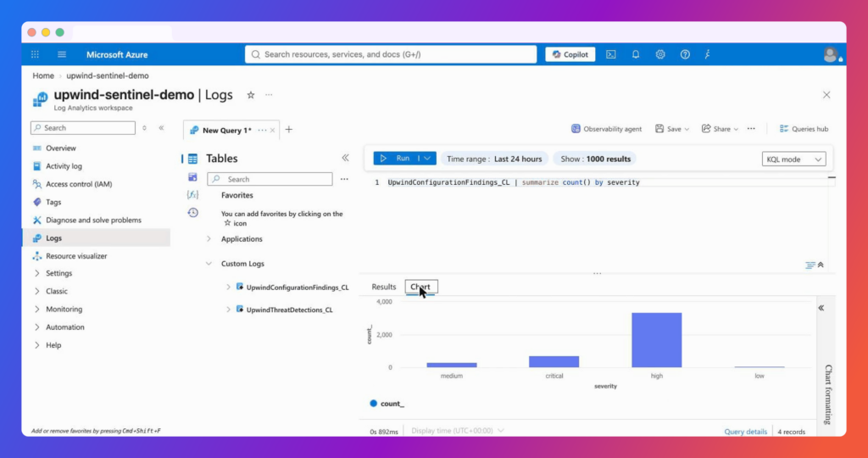
Task: Expand the Settings section in the sidebar
Action: pyautogui.click(x=37, y=274)
